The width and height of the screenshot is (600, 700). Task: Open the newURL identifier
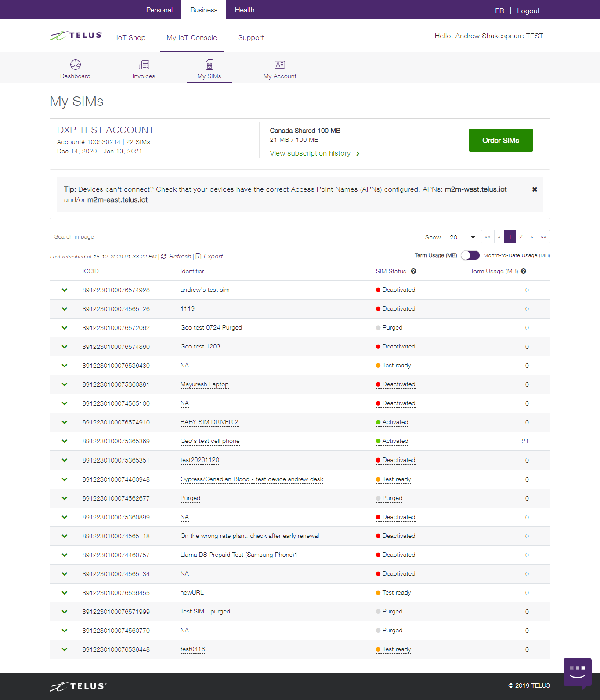192,593
